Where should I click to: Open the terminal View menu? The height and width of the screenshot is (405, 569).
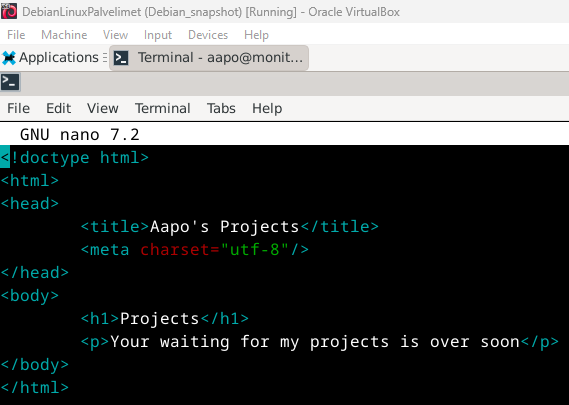click(103, 108)
